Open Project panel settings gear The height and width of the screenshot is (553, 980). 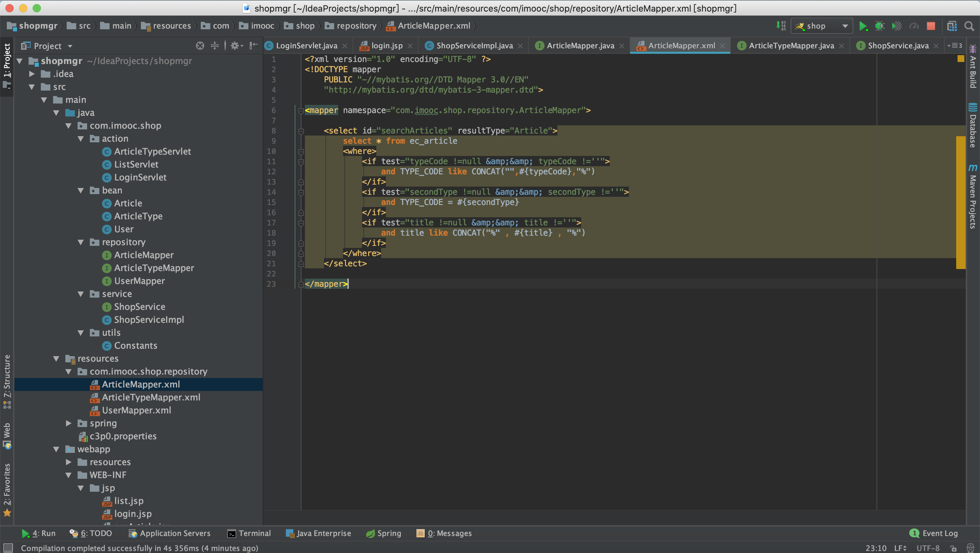click(235, 46)
